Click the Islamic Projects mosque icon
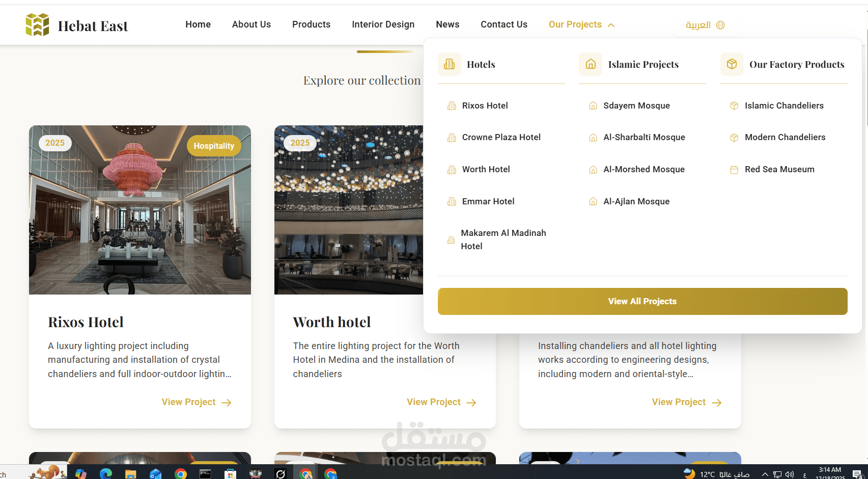This screenshot has width=868, height=479. click(x=591, y=64)
